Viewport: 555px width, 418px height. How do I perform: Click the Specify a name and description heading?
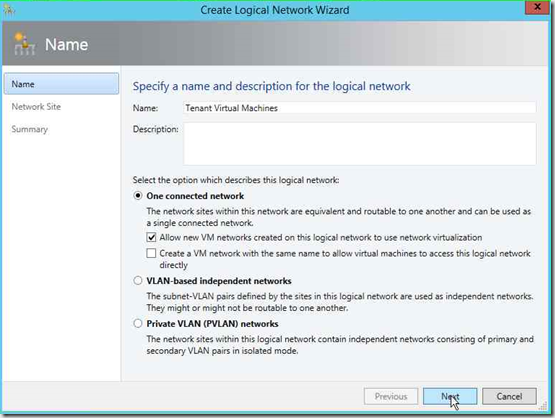point(271,86)
